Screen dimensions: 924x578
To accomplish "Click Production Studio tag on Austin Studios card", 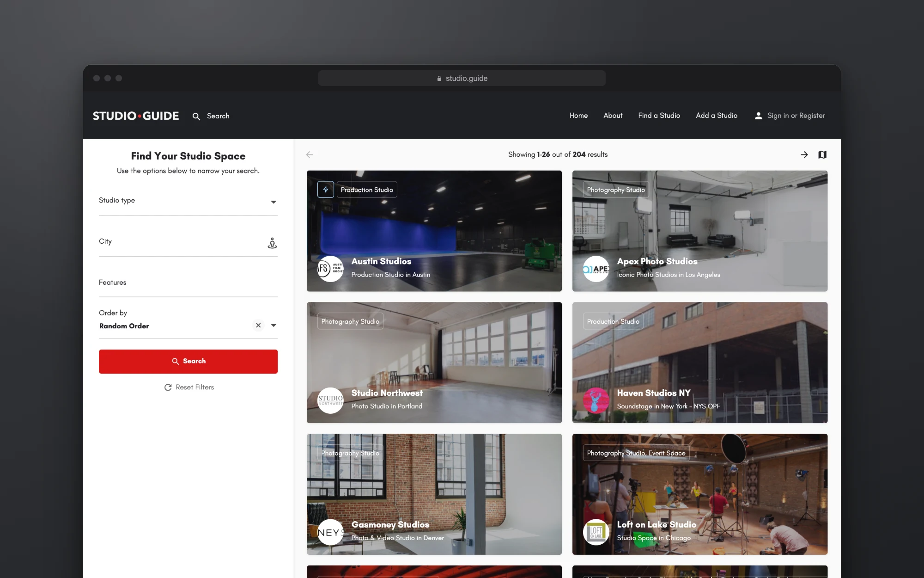I will (x=367, y=190).
